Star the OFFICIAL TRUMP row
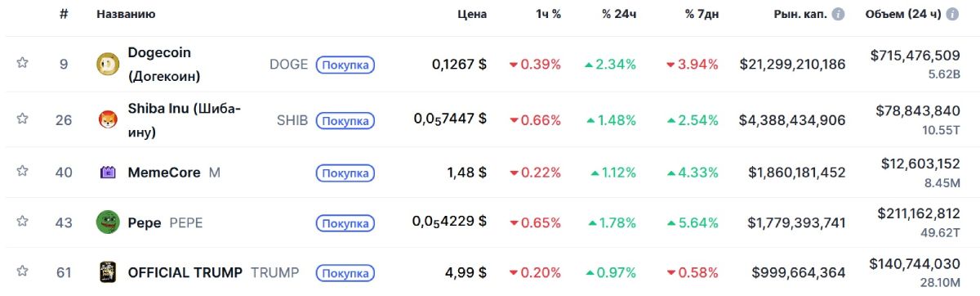Viewport: 980px width, 296px height. 22,271
